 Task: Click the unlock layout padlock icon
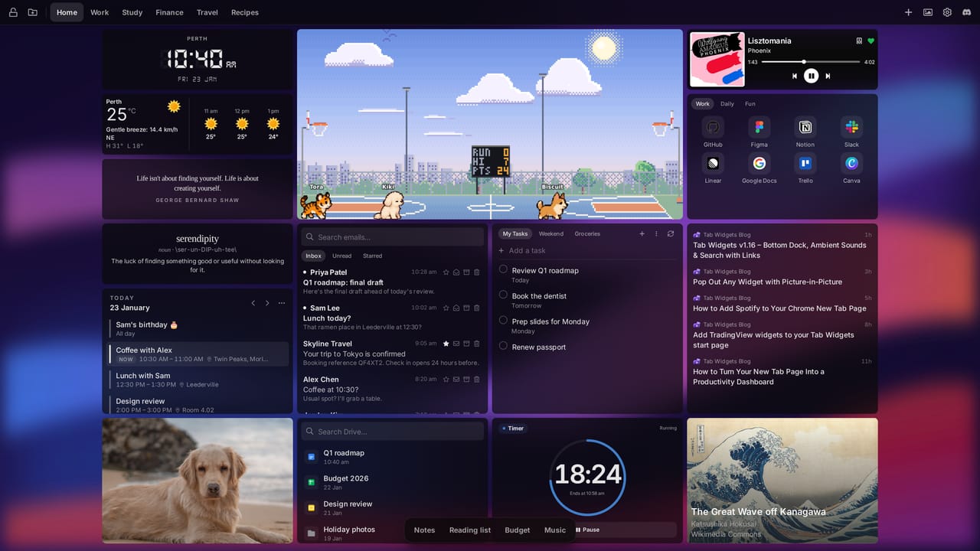13,12
